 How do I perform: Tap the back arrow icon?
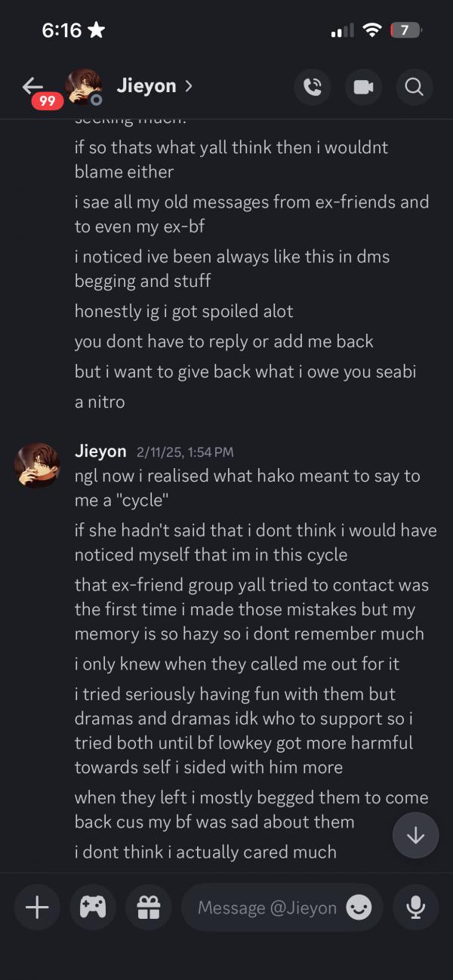click(x=33, y=84)
